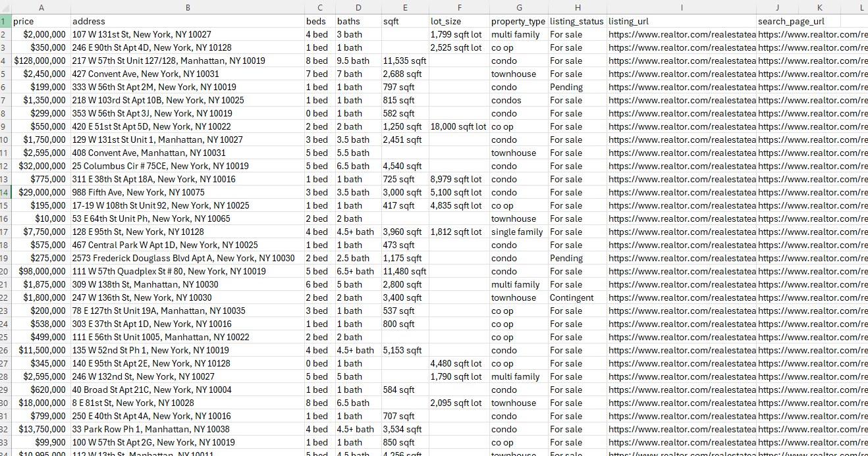Select the 1,799 sqft lot cell
868x456 pixels.
(459, 34)
